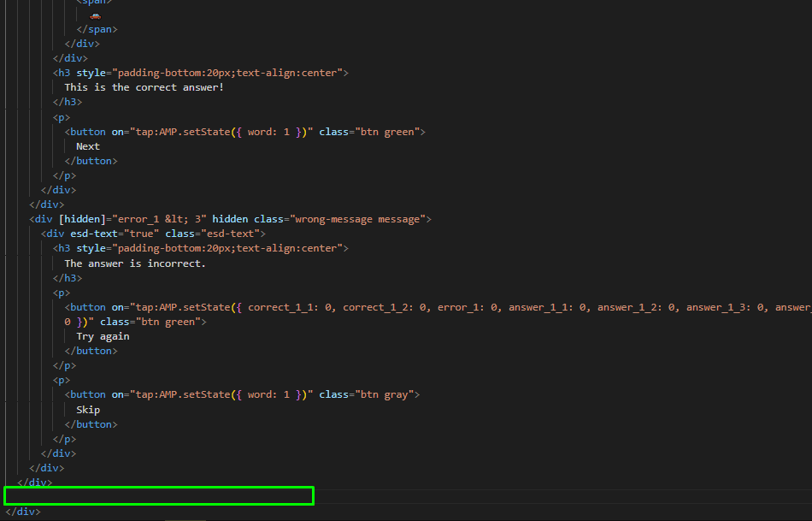Click the sentence 'The answer is incorrect.'
This screenshot has width=812, height=521.
click(134, 263)
